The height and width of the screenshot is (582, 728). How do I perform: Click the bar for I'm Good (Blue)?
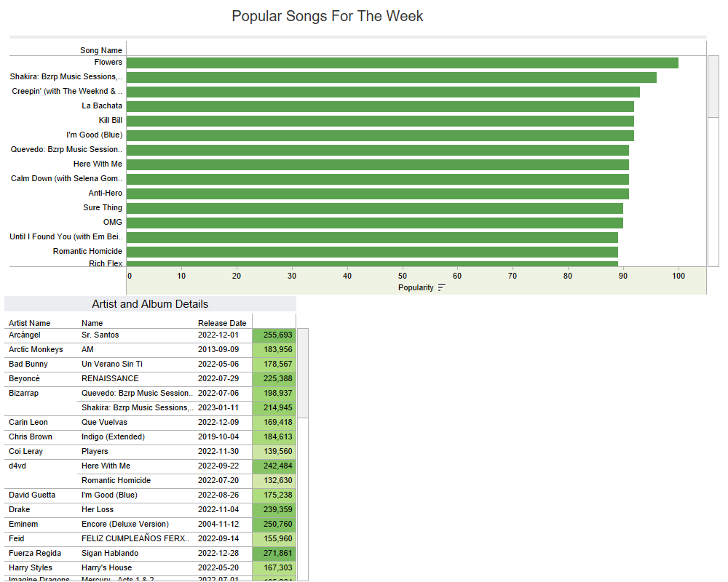(379, 135)
